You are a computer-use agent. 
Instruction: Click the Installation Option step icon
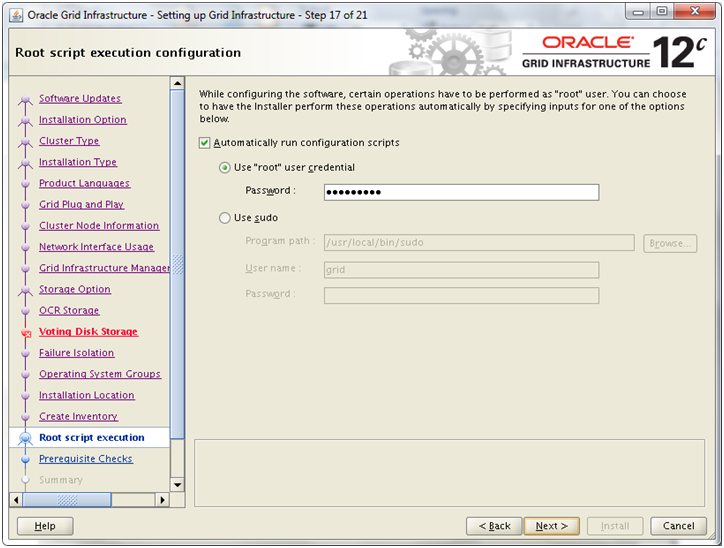pos(25,121)
